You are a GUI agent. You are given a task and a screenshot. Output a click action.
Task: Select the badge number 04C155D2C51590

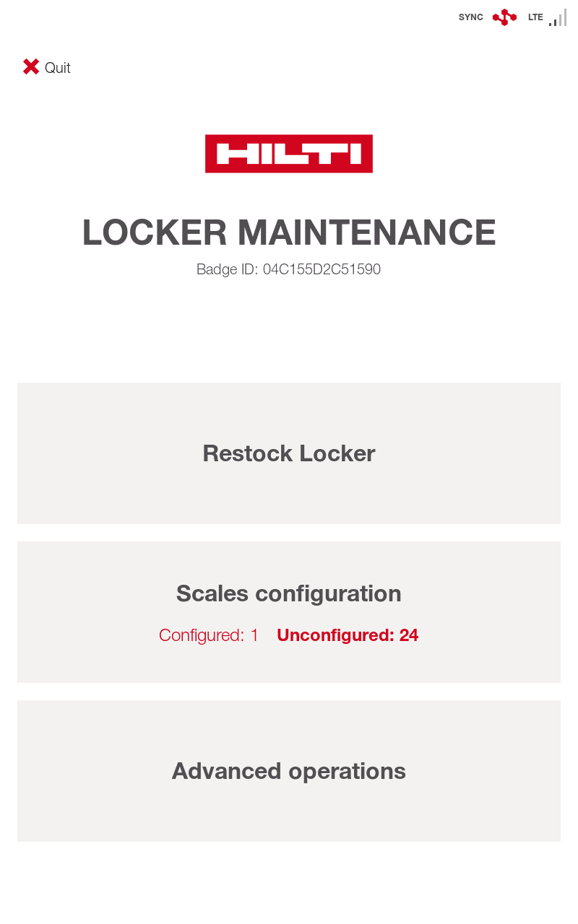click(322, 269)
